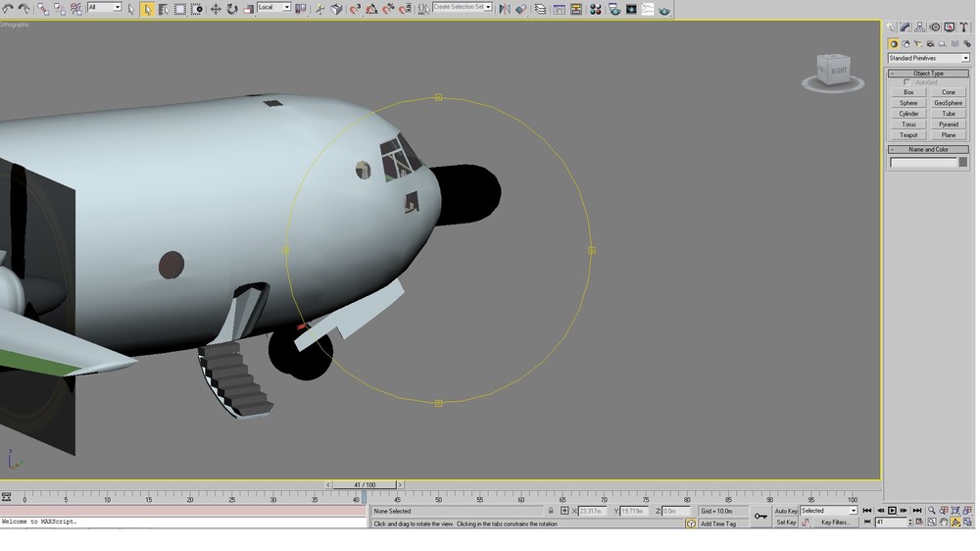Click the Unlink Selection icon

click(60, 9)
